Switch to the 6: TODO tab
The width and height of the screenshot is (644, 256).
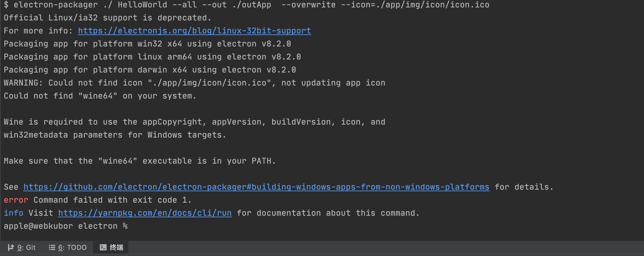tap(72, 247)
